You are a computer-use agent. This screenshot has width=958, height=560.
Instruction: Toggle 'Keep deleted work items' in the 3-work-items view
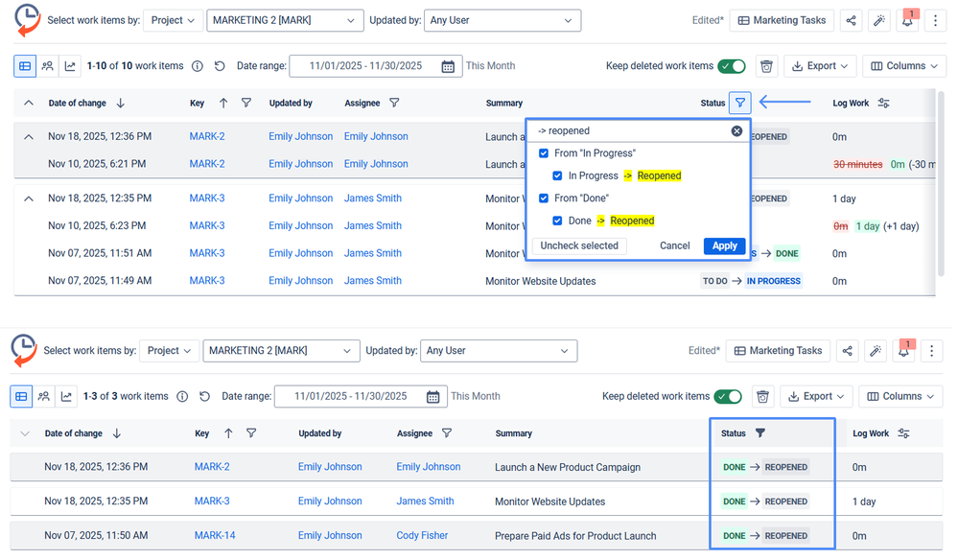pos(728,396)
